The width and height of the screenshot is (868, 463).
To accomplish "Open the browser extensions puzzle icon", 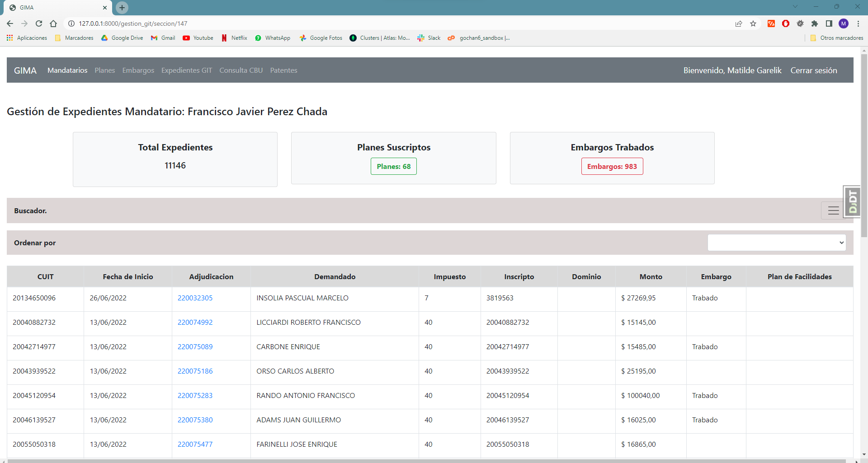I will (815, 23).
